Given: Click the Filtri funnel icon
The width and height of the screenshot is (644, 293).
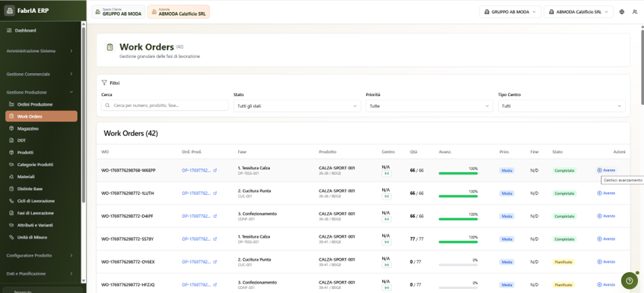Looking at the screenshot, I should point(104,83).
